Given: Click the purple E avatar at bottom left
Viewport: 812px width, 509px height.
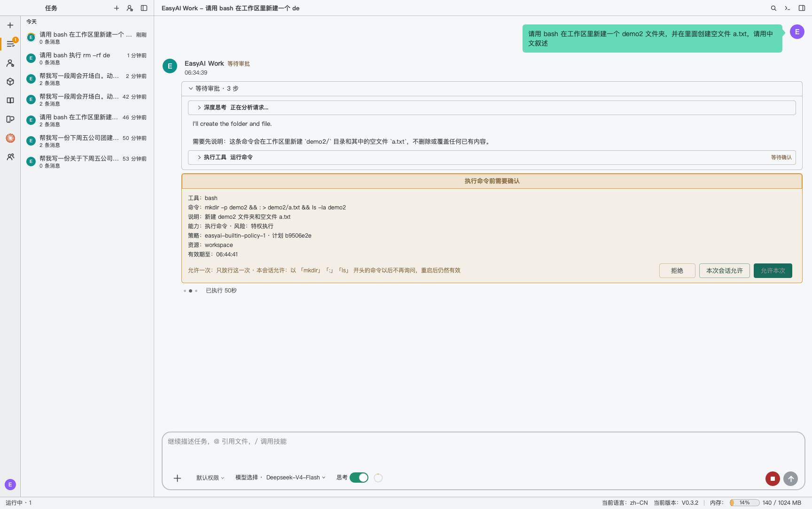Looking at the screenshot, I should click(10, 485).
